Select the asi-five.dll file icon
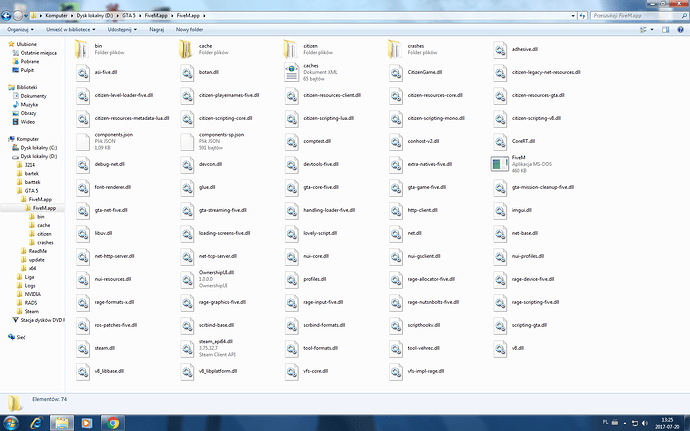The image size is (690, 431). (x=83, y=72)
